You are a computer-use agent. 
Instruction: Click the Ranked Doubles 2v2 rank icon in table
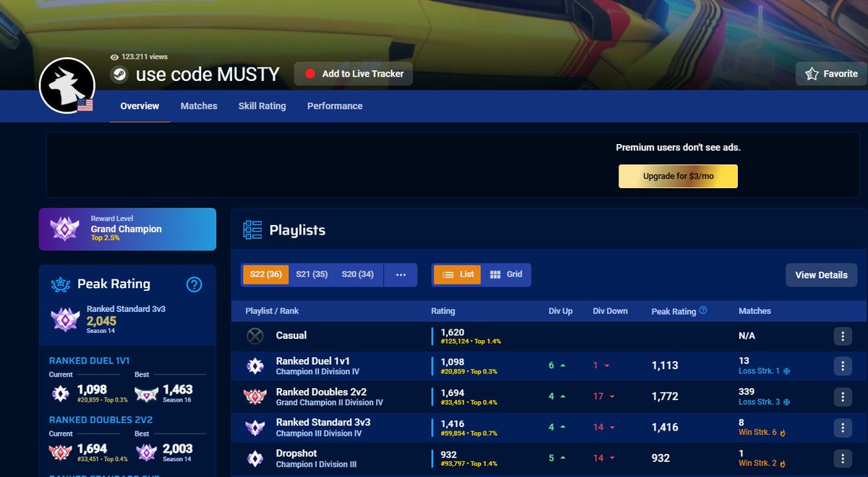[x=255, y=397]
